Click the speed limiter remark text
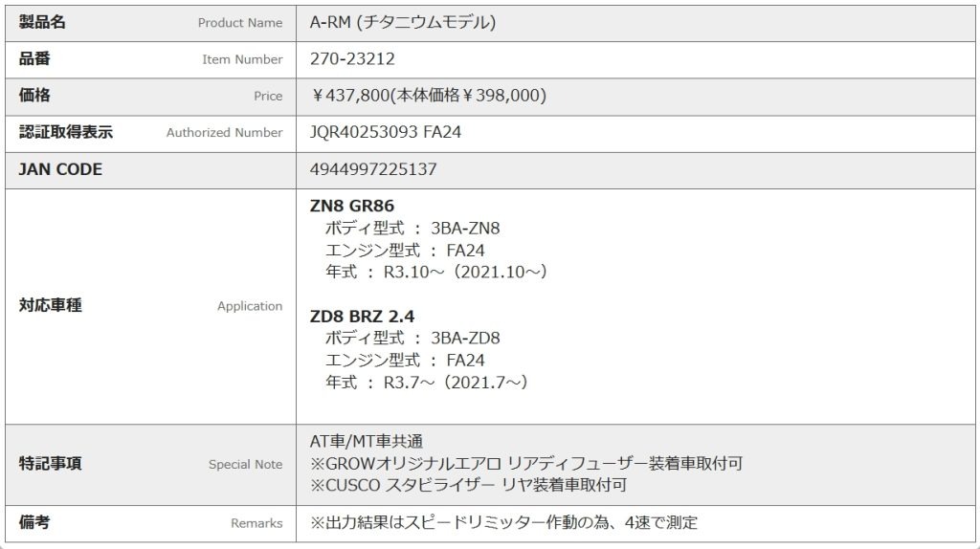980x549 pixels. (x=504, y=522)
